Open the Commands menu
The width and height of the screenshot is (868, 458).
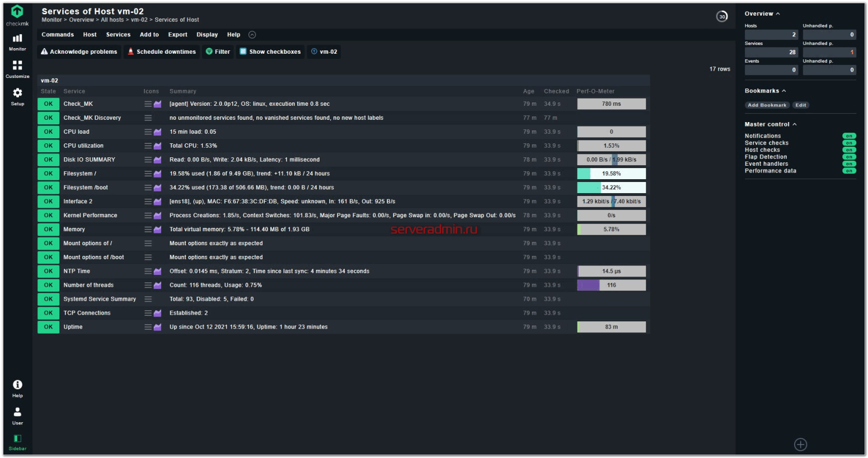click(x=58, y=35)
